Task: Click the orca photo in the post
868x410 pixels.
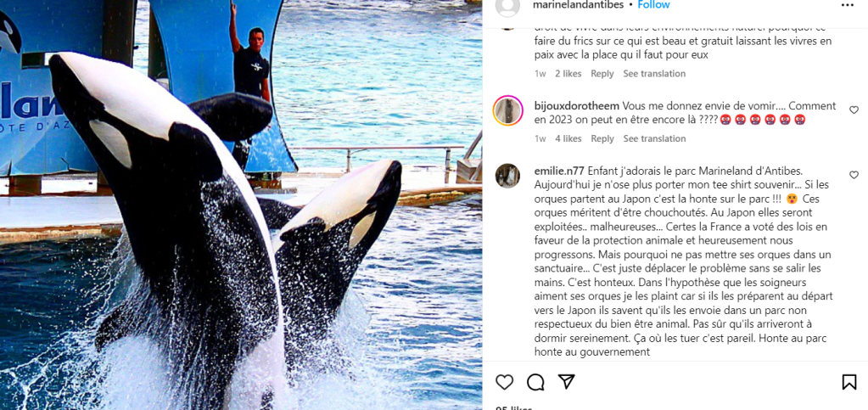Action: pyautogui.click(x=241, y=205)
